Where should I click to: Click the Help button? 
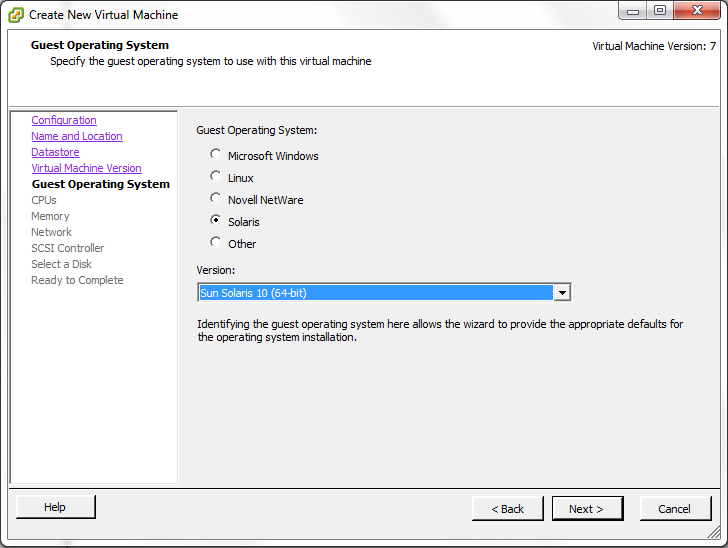click(x=56, y=507)
